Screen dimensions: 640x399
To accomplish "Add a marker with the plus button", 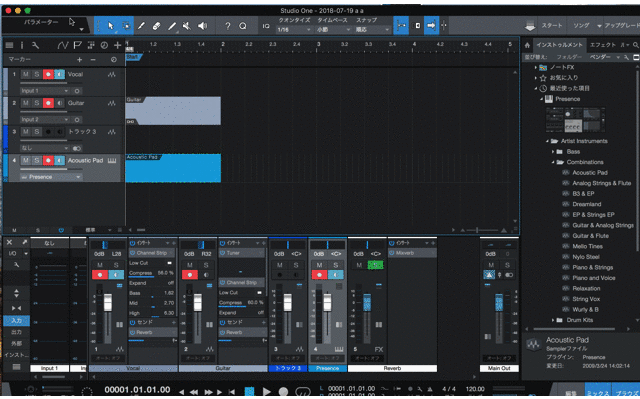I will click(x=80, y=60).
